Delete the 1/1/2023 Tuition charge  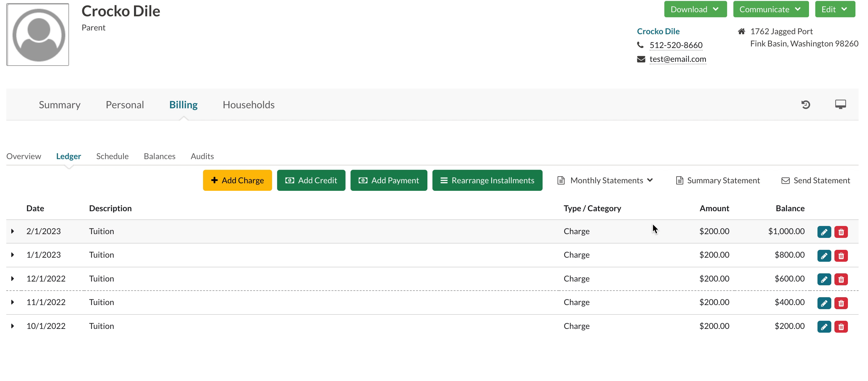pyautogui.click(x=841, y=256)
